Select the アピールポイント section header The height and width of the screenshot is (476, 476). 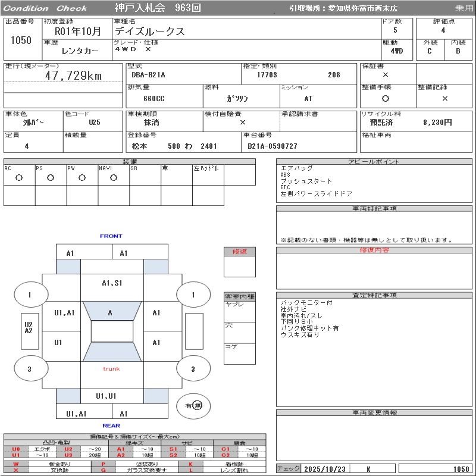coord(375,162)
